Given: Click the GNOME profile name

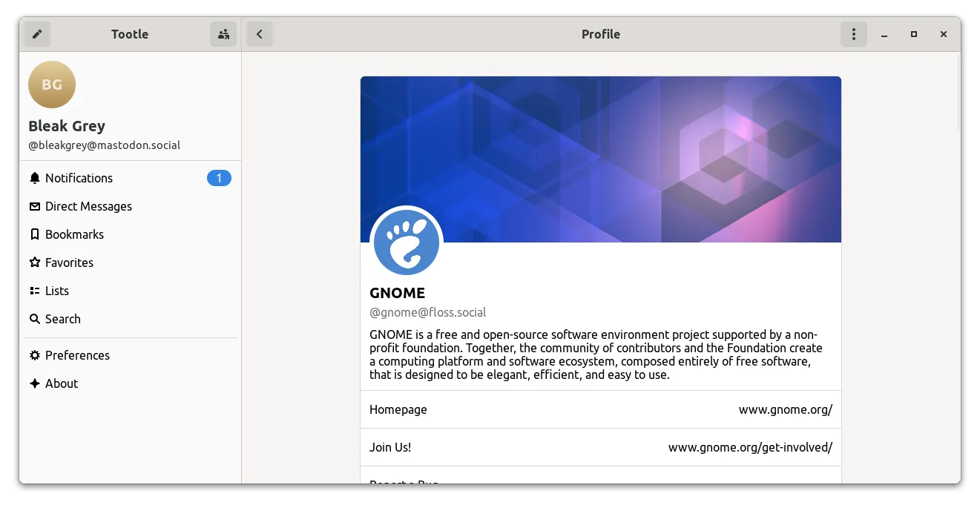Looking at the screenshot, I should [x=397, y=293].
